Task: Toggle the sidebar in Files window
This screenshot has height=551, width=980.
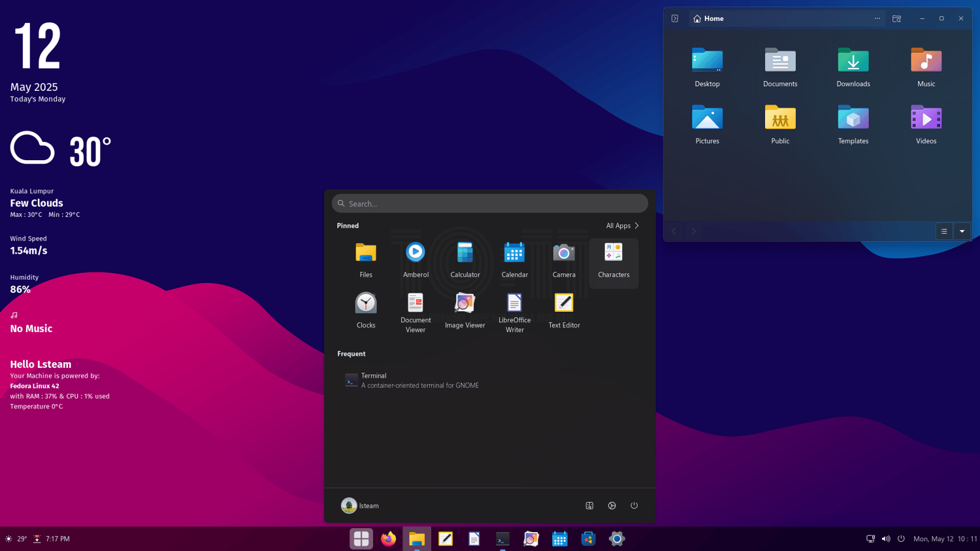Action: (675, 18)
